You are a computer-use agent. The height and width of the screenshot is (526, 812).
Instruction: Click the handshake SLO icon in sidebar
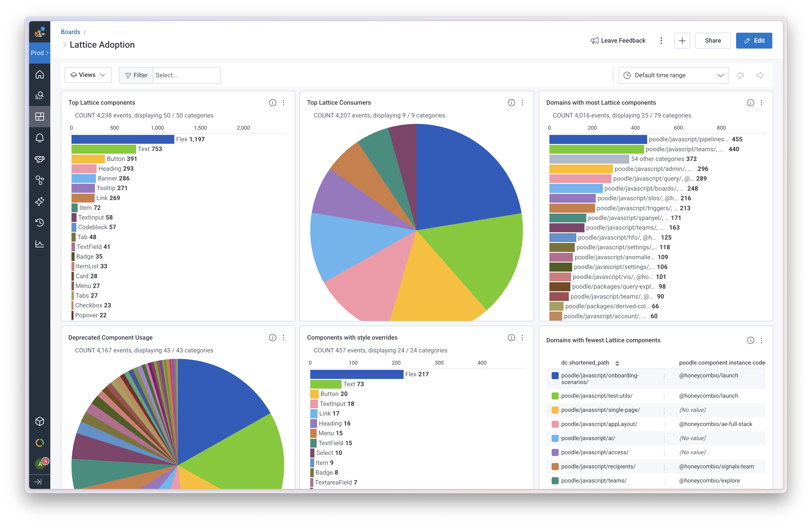pyautogui.click(x=39, y=159)
